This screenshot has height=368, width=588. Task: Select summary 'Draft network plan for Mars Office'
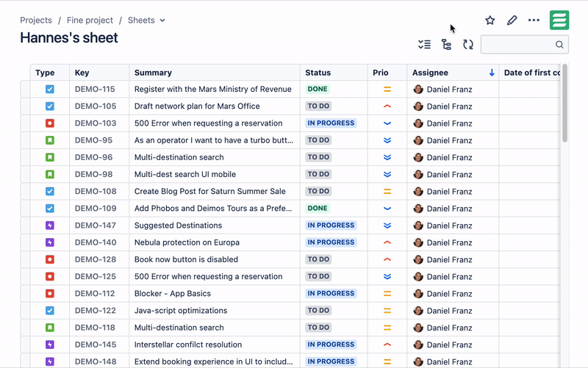(197, 106)
